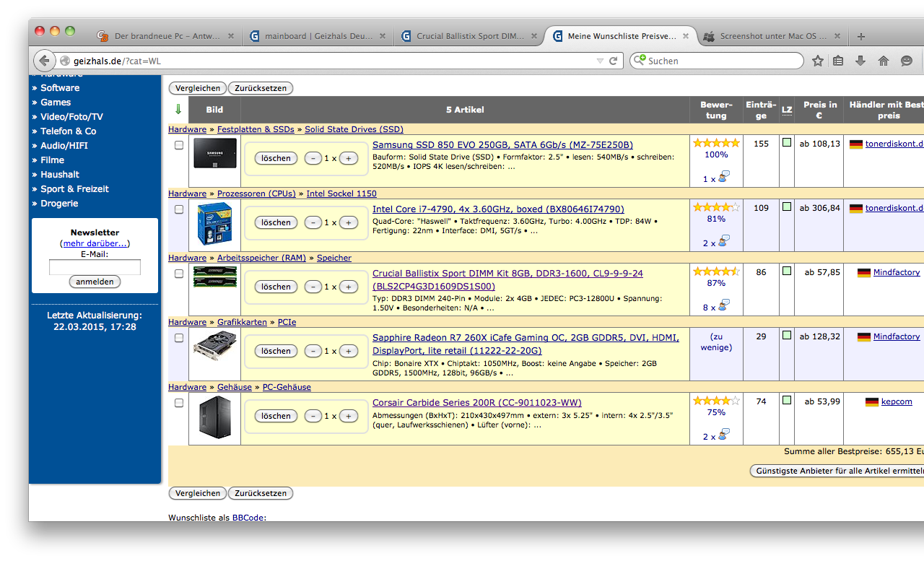Image resolution: width=924 pixels, height=561 pixels.
Task: Click the Intel Core i7 box thumbnail
Action: tap(214, 224)
